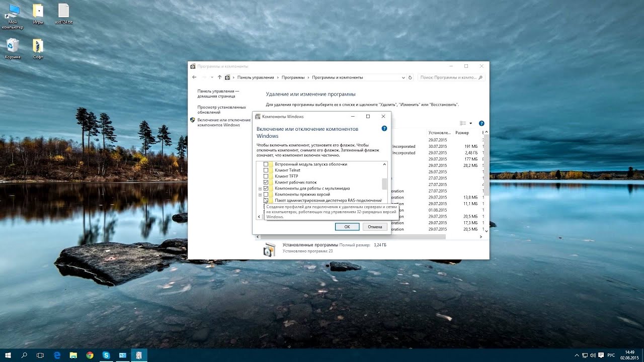644x362 pixels.
Task: Open the view options dropdown arrow
Action: (471, 123)
